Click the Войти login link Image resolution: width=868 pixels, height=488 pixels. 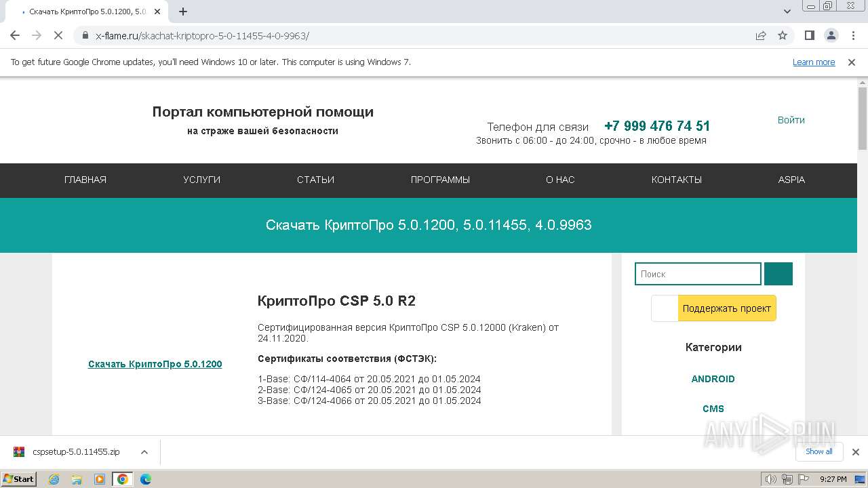(791, 120)
